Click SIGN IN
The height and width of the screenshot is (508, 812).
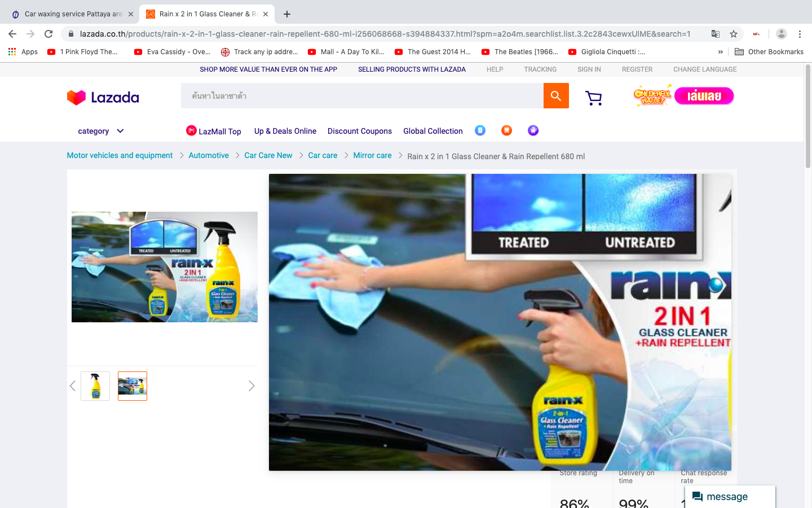click(x=589, y=69)
